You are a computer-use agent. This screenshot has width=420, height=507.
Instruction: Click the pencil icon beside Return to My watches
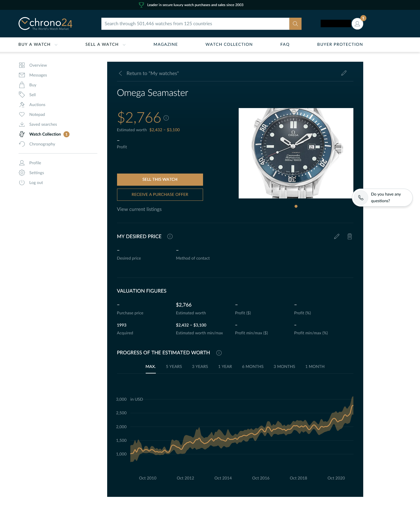(x=344, y=73)
